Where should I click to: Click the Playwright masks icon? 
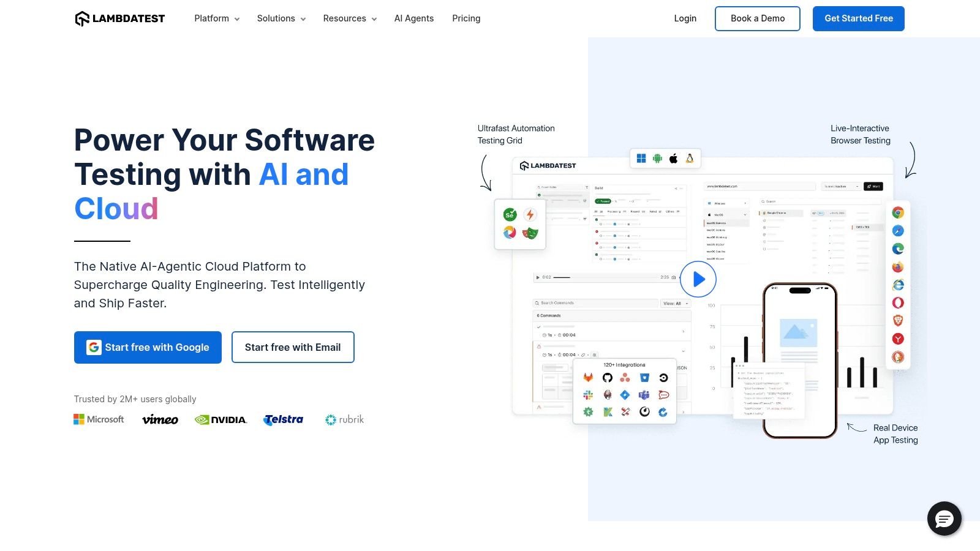tap(530, 233)
